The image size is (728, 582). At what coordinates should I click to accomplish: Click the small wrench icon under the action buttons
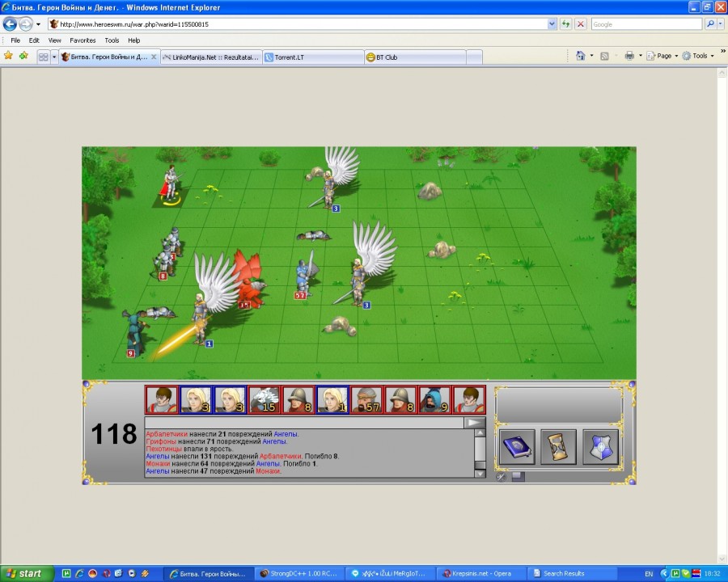click(501, 476)
